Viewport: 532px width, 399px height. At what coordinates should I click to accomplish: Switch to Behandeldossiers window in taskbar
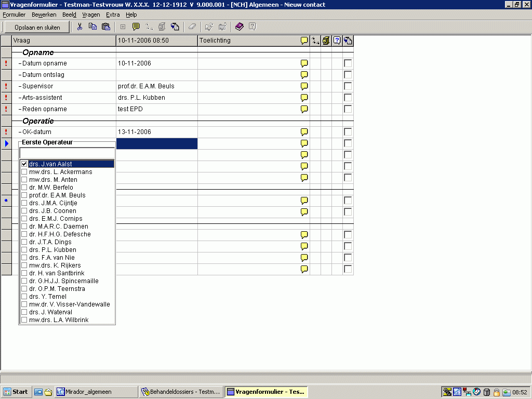tap(181, 392)
